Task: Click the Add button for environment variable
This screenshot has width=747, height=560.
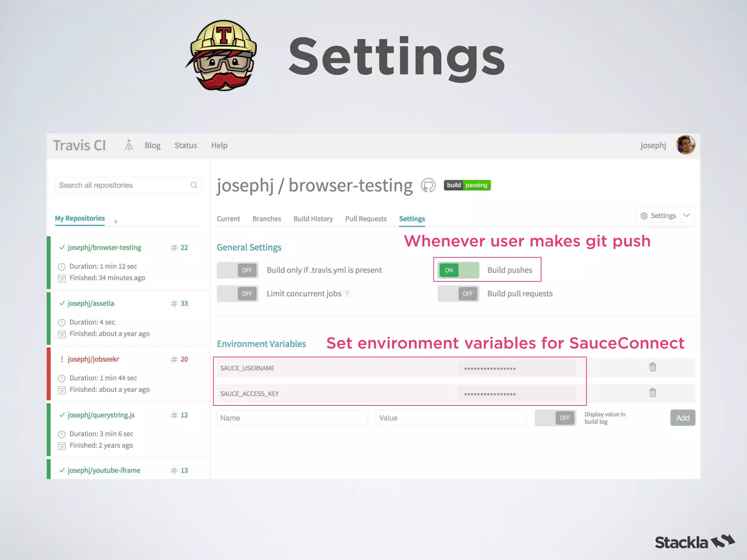Action: click(683, 418)
